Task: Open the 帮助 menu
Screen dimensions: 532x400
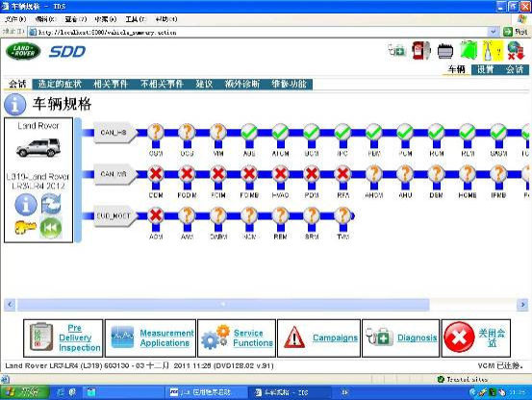Action: point(166,19)
